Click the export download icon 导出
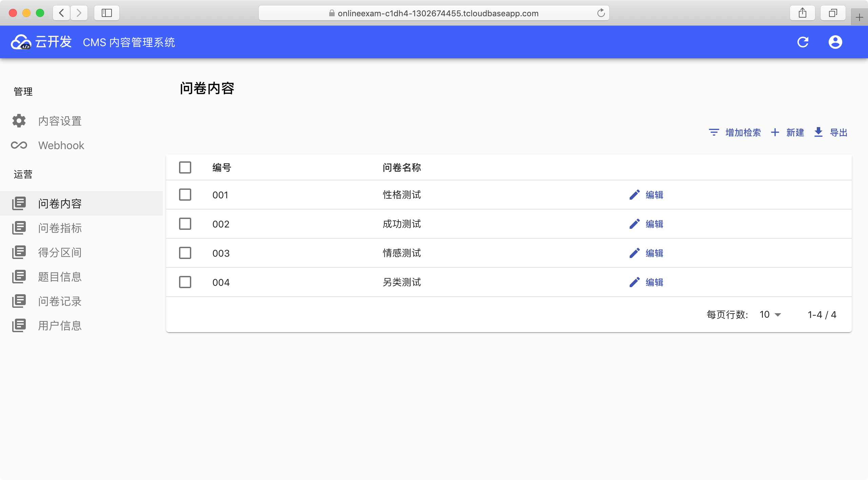This screenshot has height=480, width=868. [818, 132]
